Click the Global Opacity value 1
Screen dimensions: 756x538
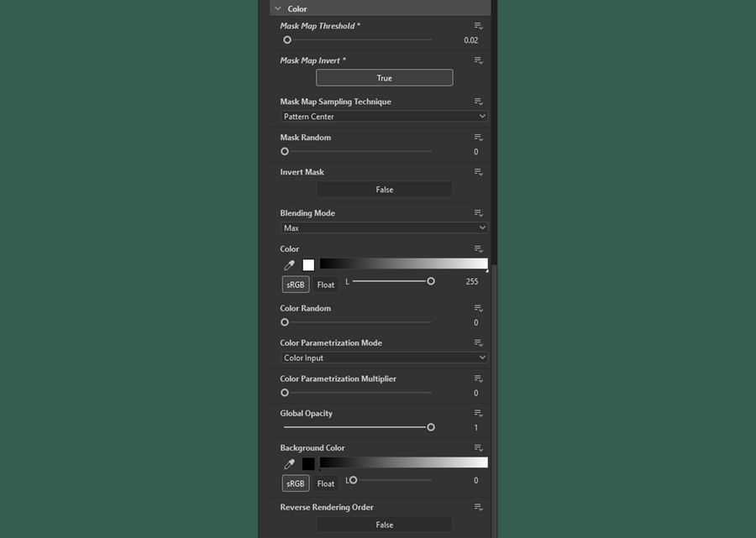click(x=476, y=428)
